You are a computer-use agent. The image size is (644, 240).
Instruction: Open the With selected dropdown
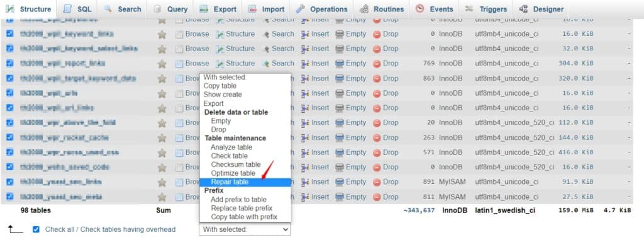pos(245,229)
